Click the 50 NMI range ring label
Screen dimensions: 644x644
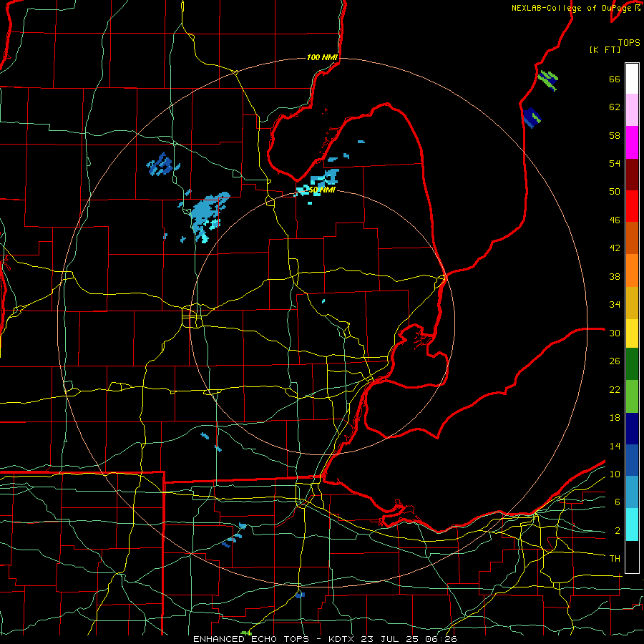pyautogui.click(x=322, y=190)
